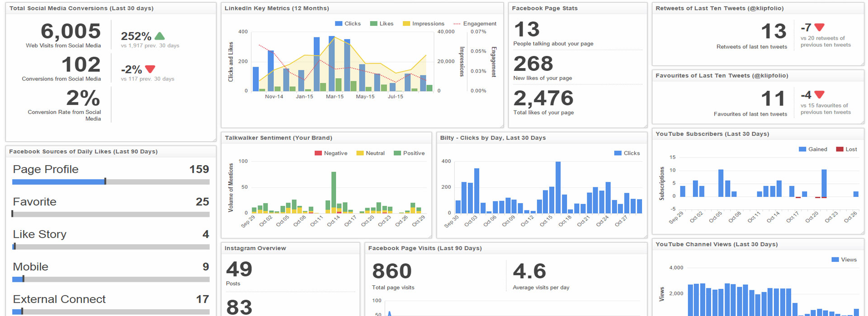Click the 268 new likes value

click(x=533, y=64)
